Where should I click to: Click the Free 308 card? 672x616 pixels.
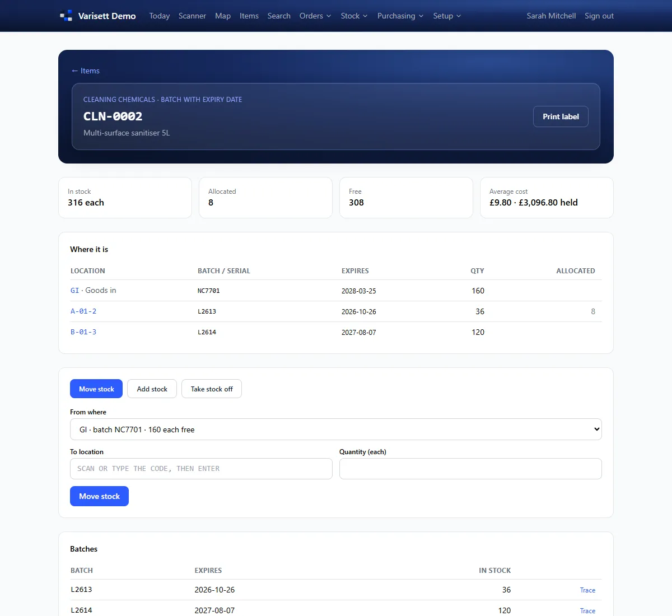[406, 198]
